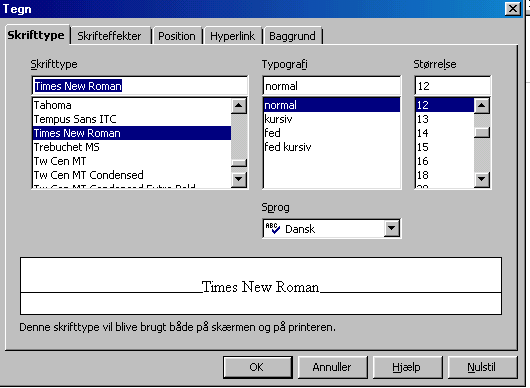
Task: Close the Tegn dialog window
Action: (x=513, y=8)
